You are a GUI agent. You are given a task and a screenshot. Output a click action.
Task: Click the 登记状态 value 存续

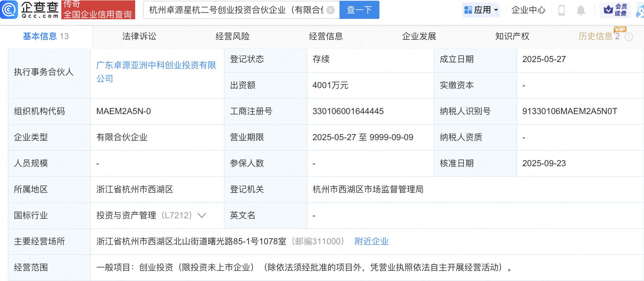(321, 59)
